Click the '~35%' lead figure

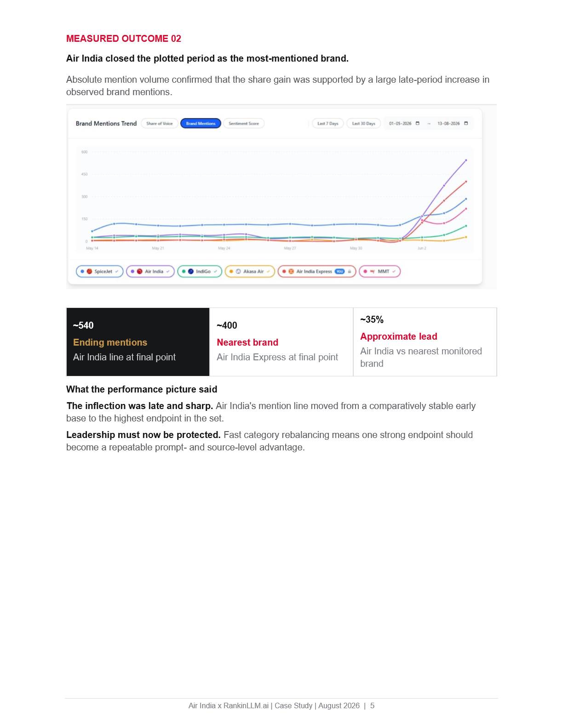coord(372,319)
